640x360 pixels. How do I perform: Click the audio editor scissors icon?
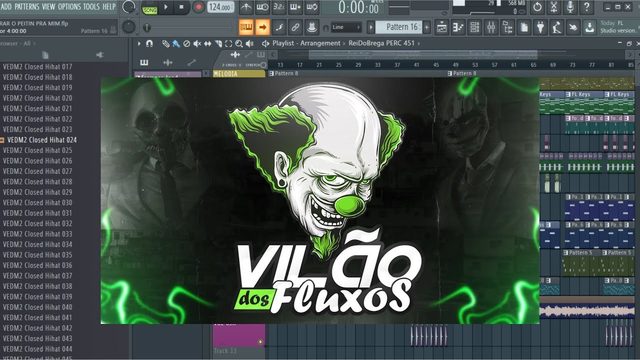point(554,7)
